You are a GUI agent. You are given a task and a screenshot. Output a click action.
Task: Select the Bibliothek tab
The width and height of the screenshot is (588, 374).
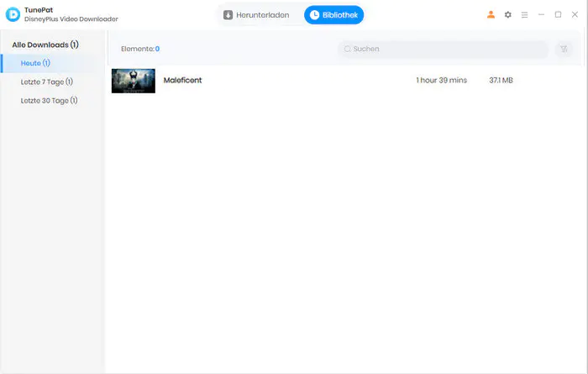pos(333,15)
